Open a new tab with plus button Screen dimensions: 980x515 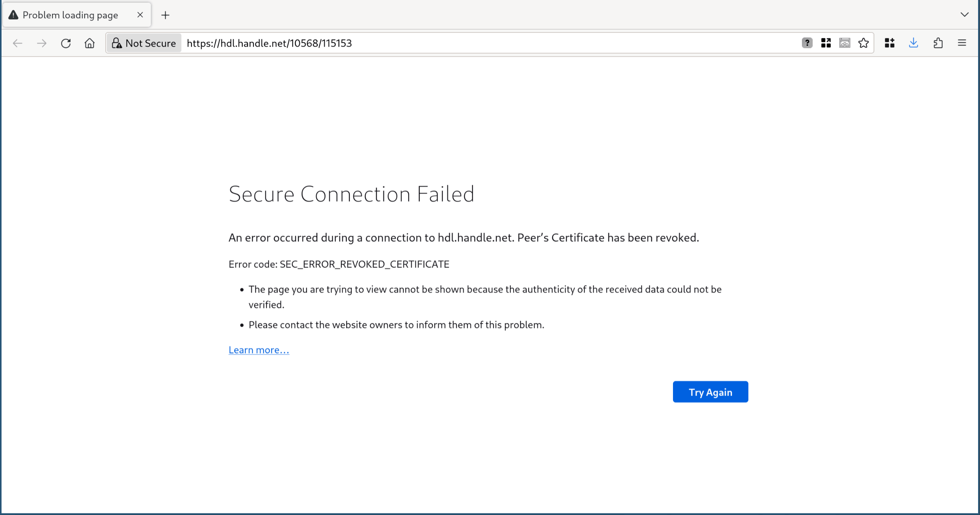click(165, 15)
